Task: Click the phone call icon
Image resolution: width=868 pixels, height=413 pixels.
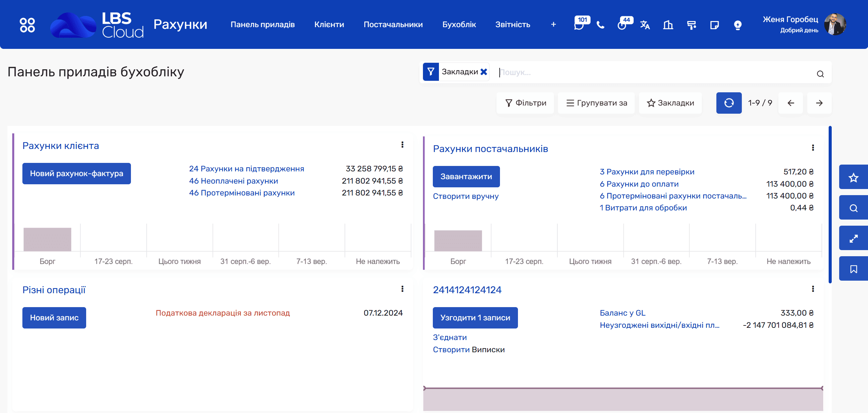Action: [600, 25]
